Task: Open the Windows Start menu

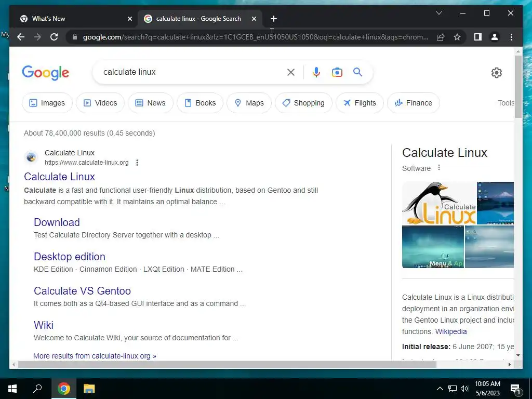Action: [x=12, y=389]
